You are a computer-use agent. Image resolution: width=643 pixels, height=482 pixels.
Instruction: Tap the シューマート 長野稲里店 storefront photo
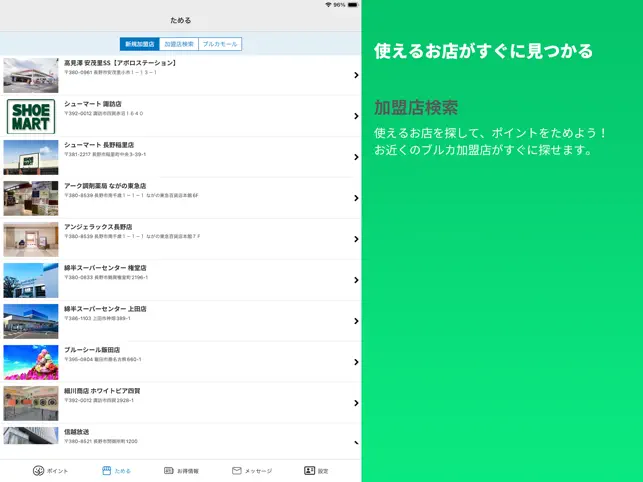pyautogui.click(x=31, y=158)
